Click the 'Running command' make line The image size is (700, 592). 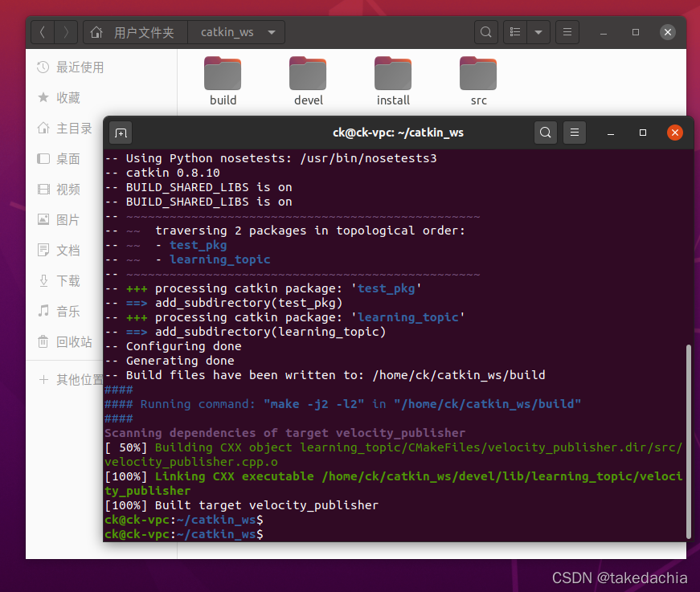(342, 404)
